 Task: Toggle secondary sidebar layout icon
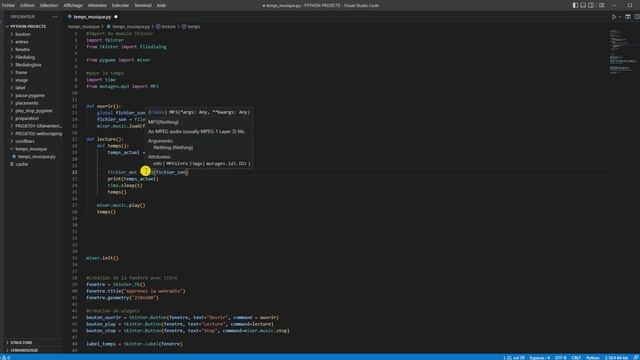[x=591, y=5]
